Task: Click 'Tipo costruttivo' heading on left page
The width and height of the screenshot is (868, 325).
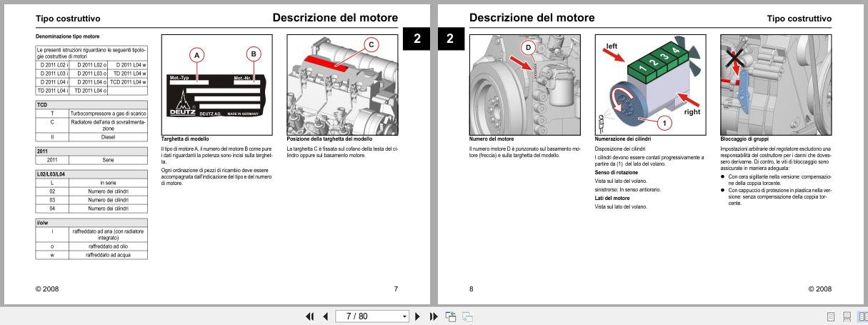Action: [x=68, y=19]
